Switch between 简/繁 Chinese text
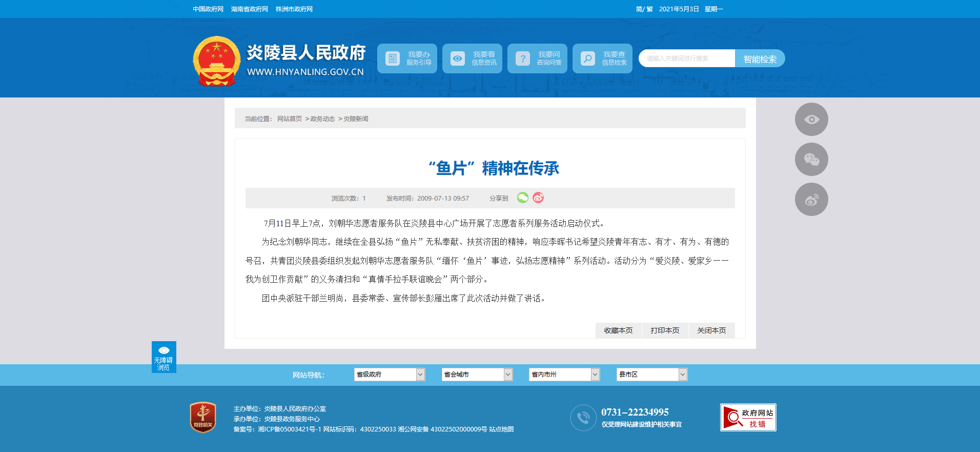The width and height of the screenshot is (980, 452). 644,9
